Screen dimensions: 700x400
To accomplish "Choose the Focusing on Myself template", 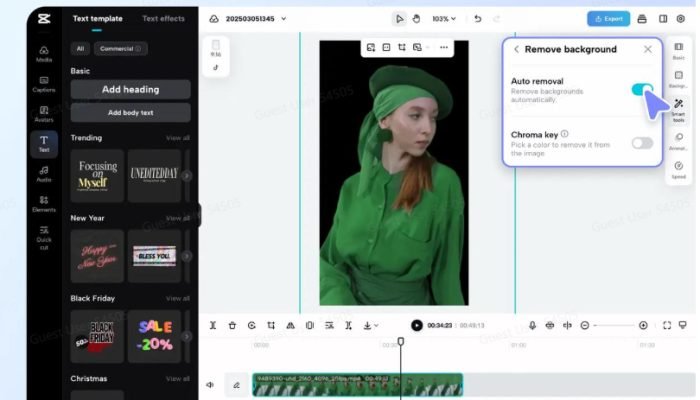I will coord(97,176).
